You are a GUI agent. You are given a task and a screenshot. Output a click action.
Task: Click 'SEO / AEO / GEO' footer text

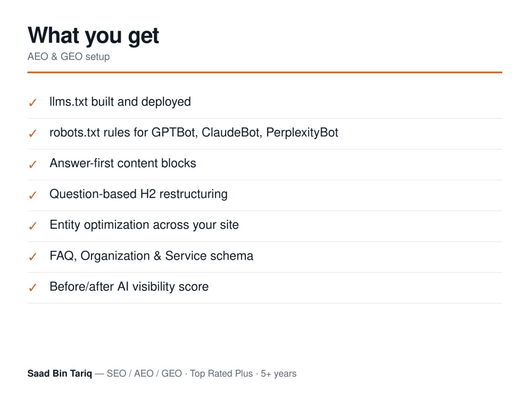coord(144,373)
